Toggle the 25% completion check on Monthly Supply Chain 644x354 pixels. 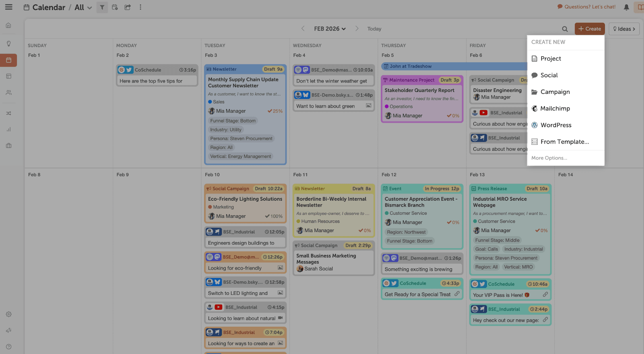click(x=275, y=111)
